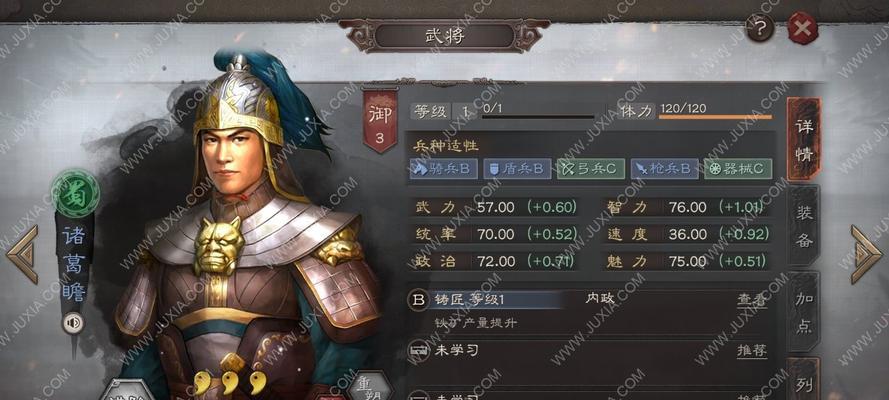Switch to the 装备 tab

pos(804,227)
